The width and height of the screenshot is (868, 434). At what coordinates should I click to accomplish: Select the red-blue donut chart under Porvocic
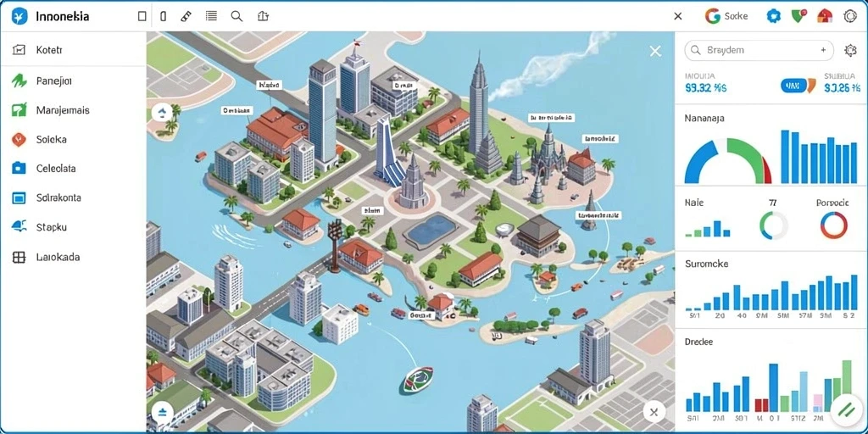[834, 225]
